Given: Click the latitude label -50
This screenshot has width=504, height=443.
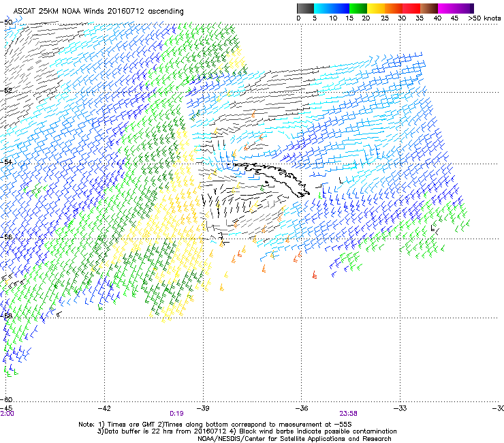Looking at the screenshot, I should click(6, 22).
